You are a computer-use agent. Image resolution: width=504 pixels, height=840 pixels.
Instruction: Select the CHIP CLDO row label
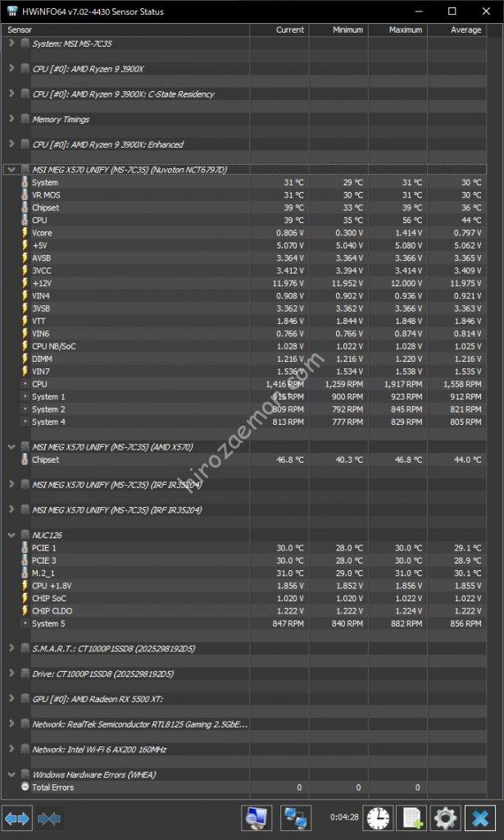coord(52,610)
